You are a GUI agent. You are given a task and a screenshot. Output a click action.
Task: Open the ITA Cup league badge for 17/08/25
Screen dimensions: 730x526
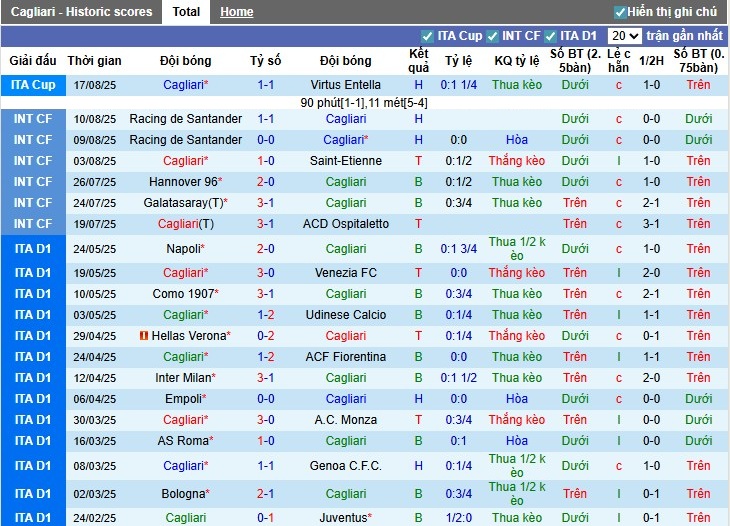33,85
